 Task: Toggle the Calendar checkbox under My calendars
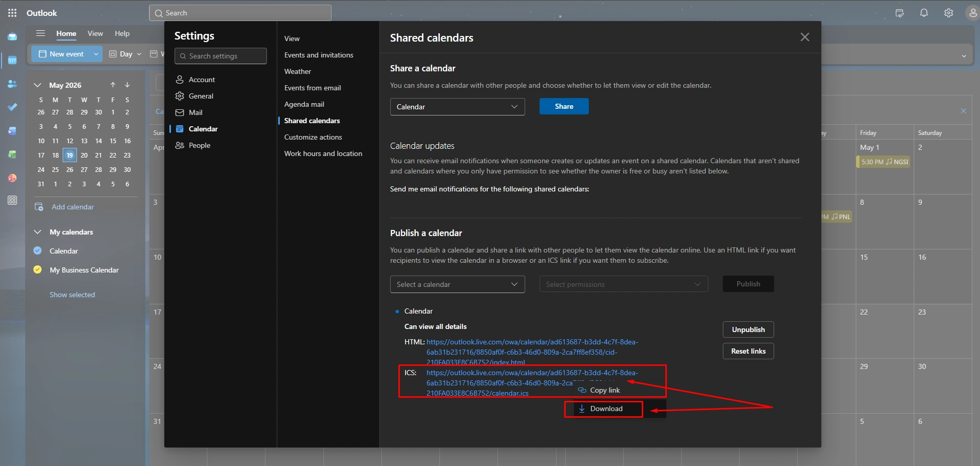coord(37,250)
